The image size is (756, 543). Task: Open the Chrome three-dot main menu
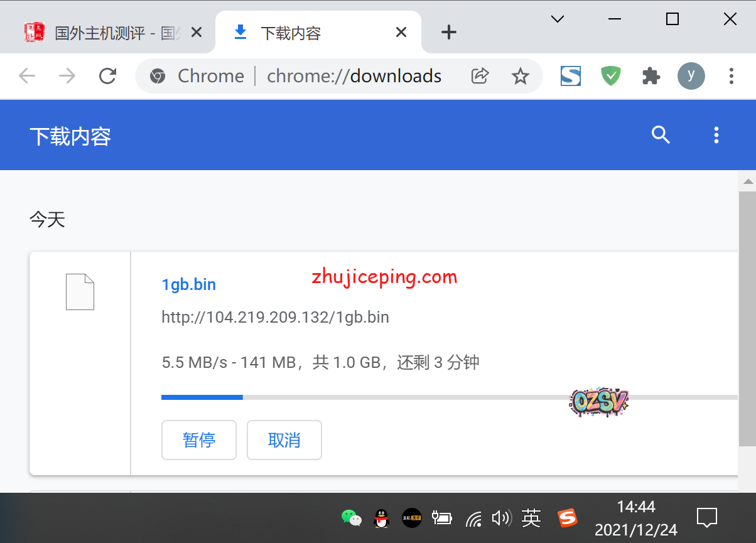pyautogui.click(x=731, y=76)
